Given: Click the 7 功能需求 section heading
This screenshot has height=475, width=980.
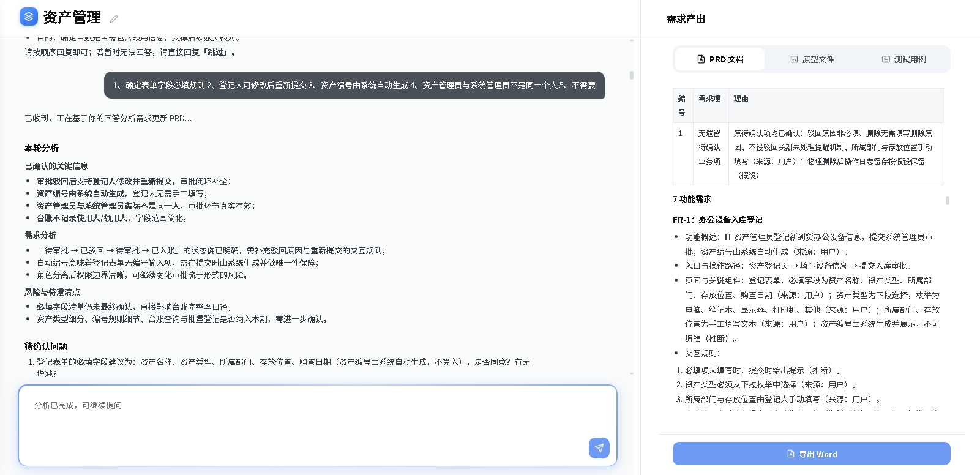Looking at the screenshot, I should [692, 199].
